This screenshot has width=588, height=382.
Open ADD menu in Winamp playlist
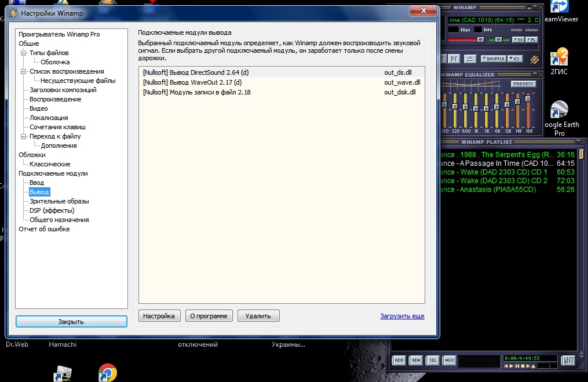tap(399, 360)
